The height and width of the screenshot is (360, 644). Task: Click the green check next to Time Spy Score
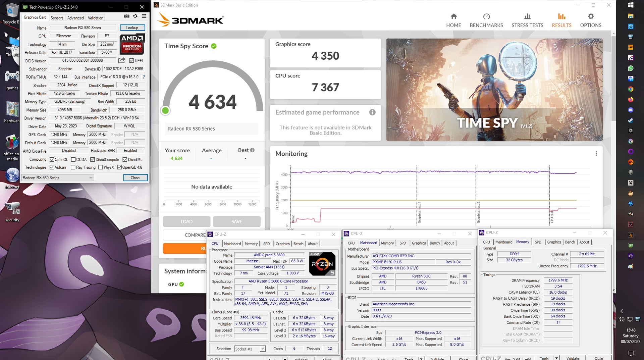[x=214, y=46]
